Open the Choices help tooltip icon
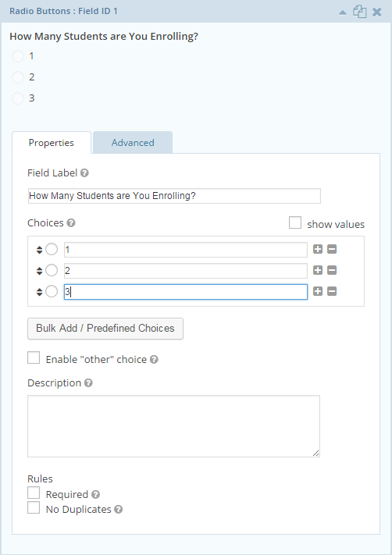Viewport: 392px width, 555px height. (x=71, y=223)
